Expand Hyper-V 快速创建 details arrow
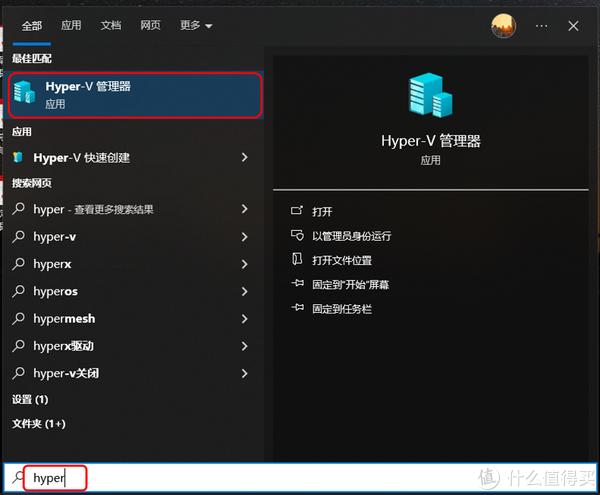The height and width of the screenshot is (495, 600). point(245,157)
